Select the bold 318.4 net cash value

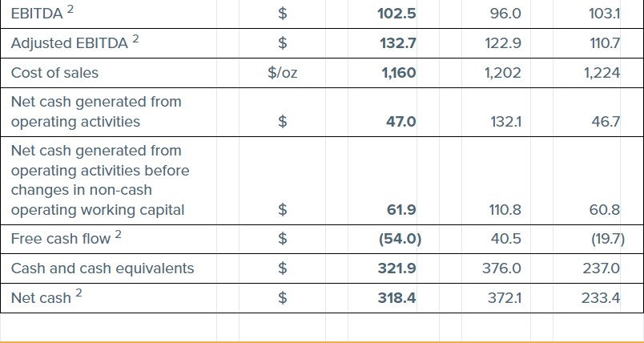(x=396, y=298)
